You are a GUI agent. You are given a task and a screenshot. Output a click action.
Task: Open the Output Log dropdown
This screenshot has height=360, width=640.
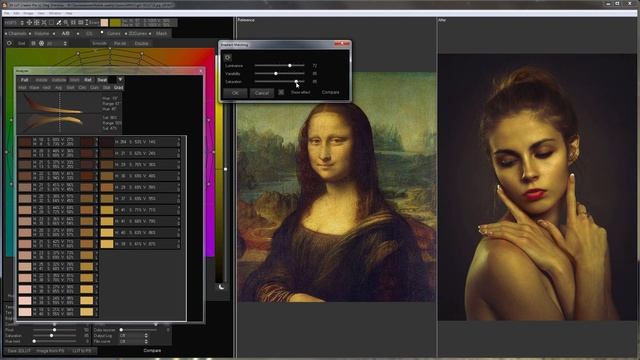(x=133, y=336)
